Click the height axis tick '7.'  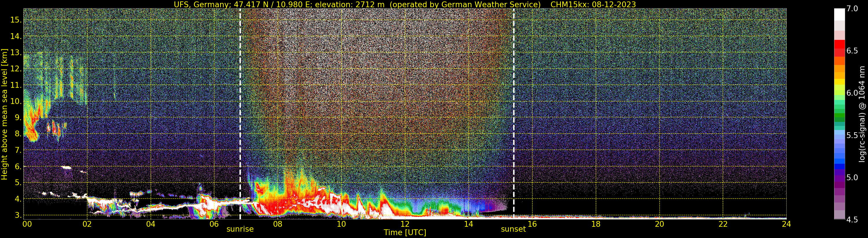(x=18, y=150)
